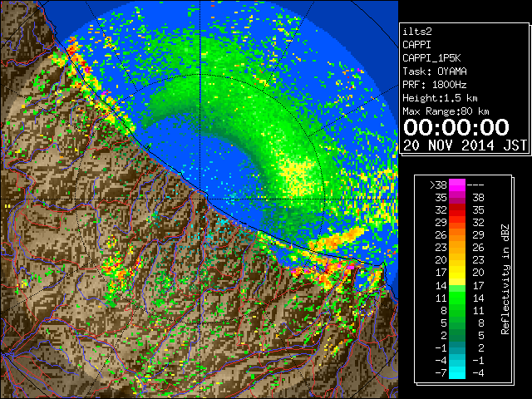Click the 'ilts2' site name text
The image size is (532, 399).
pos(417,32)
